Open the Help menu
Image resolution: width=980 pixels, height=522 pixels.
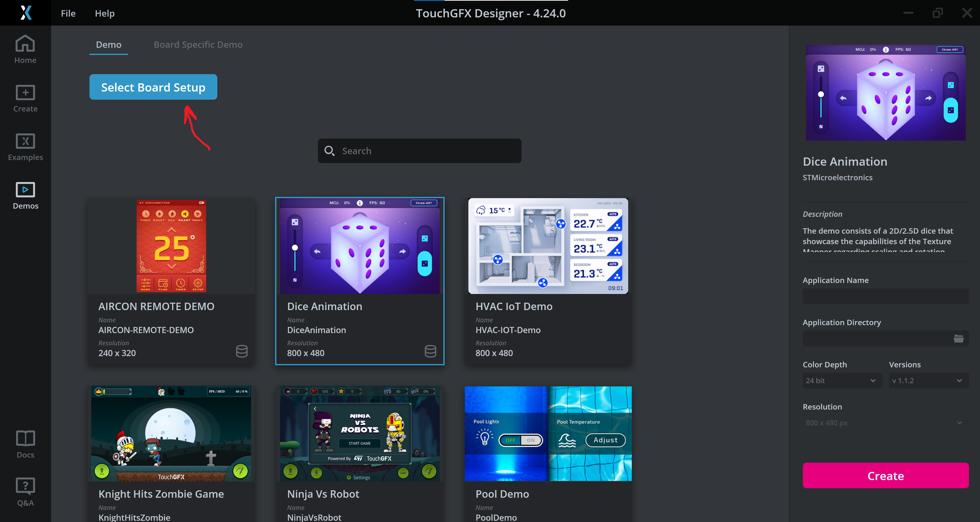(105, 13)
